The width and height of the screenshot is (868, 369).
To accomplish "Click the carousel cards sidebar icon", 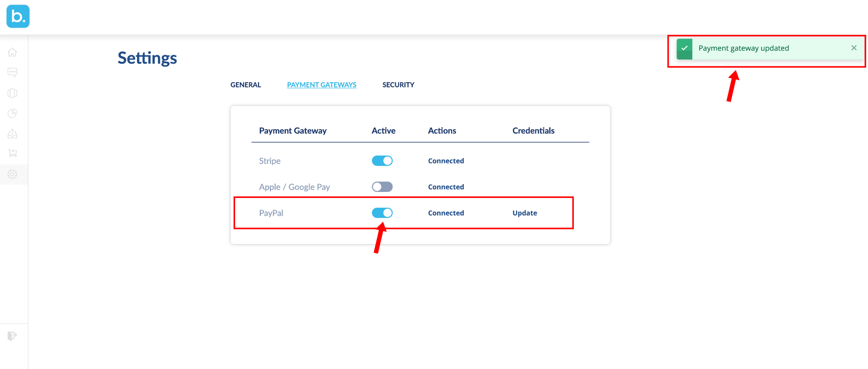I will click(x=13, y=93).
